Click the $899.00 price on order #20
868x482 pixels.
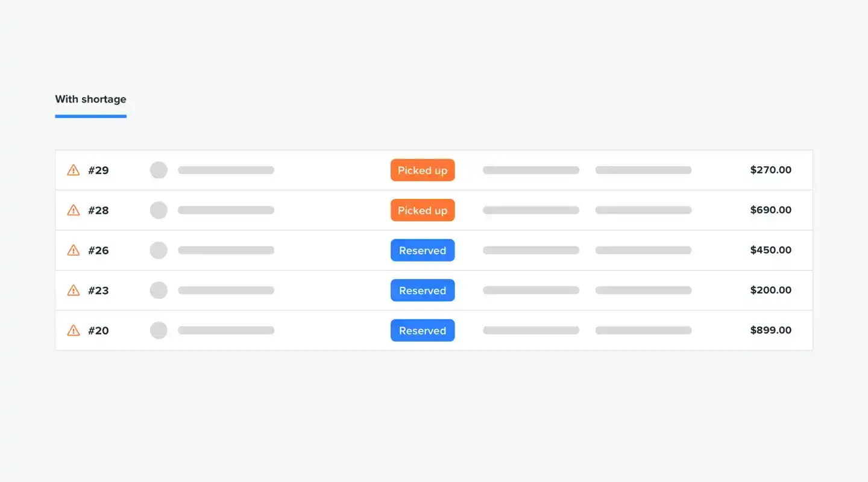(770, 330)
